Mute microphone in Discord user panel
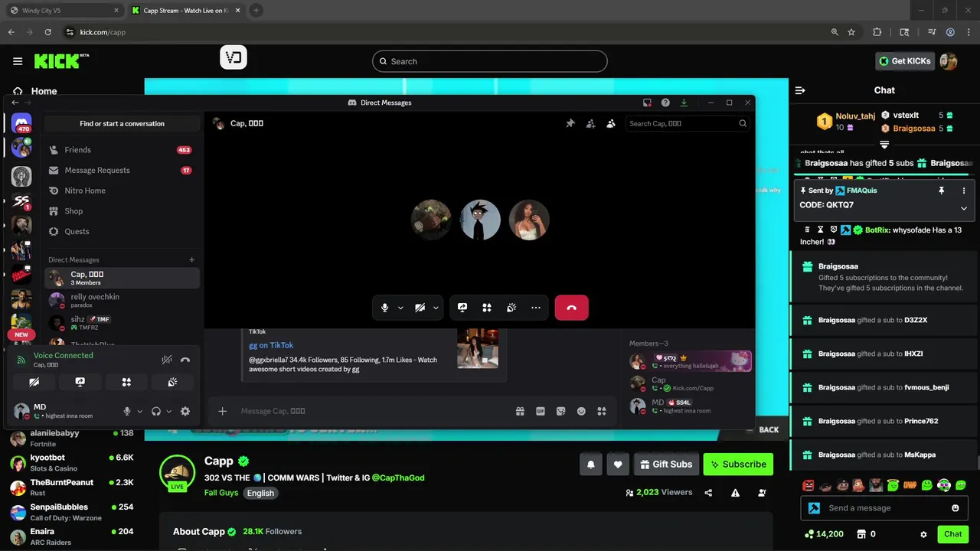 [127, 411]
